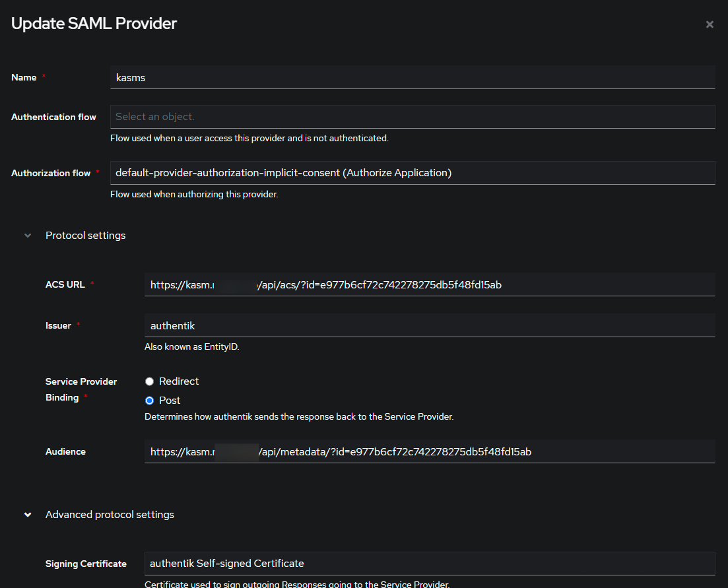Open the Authentication flow dropdown
728x588 pixels.
click(x=413, y=117)
